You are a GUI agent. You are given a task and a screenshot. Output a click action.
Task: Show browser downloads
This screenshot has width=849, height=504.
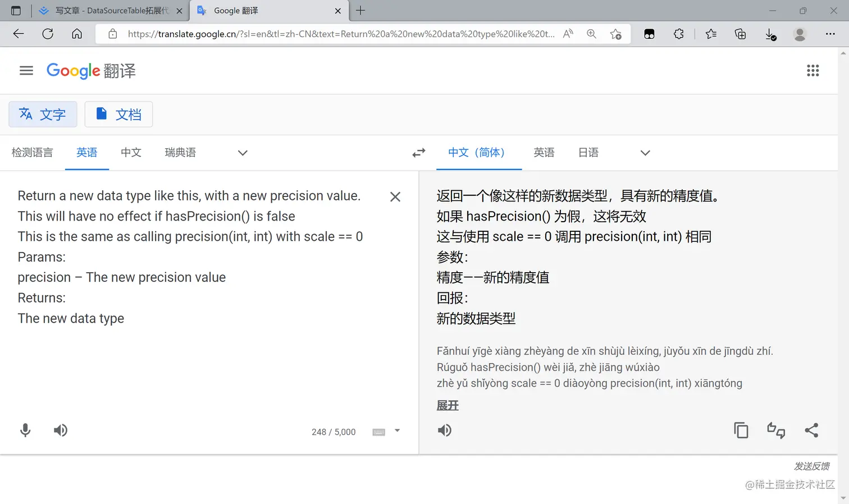771,34
